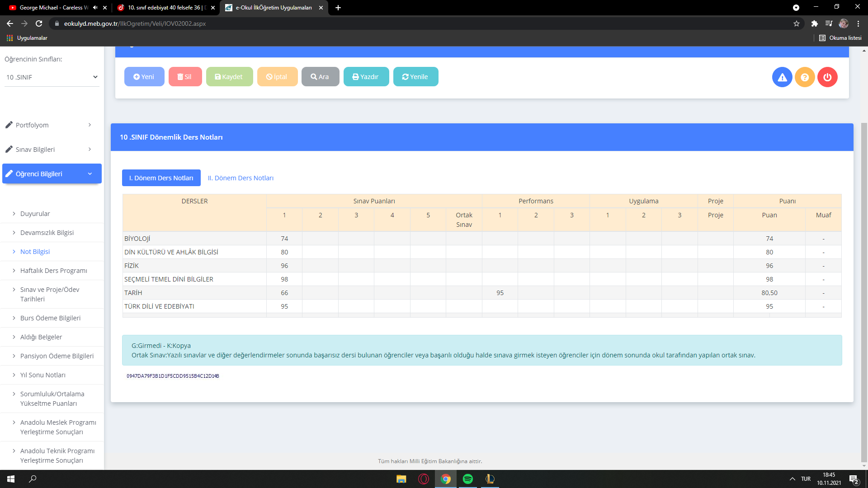Open Devamsızlık Bilgisi in the sidebar
Image resolution: width=868 pixels, height=488 pixels.
click(x=47, y=233)
